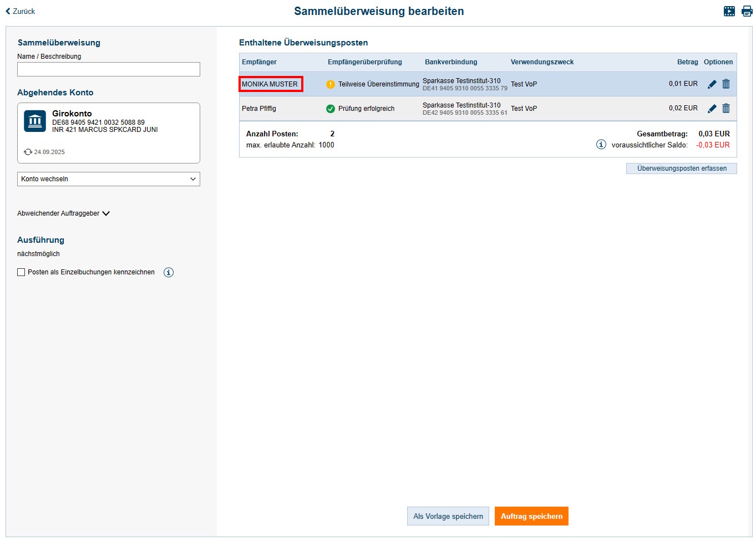
Task: Open the video tutorial icon
Action: coord(729,11)
